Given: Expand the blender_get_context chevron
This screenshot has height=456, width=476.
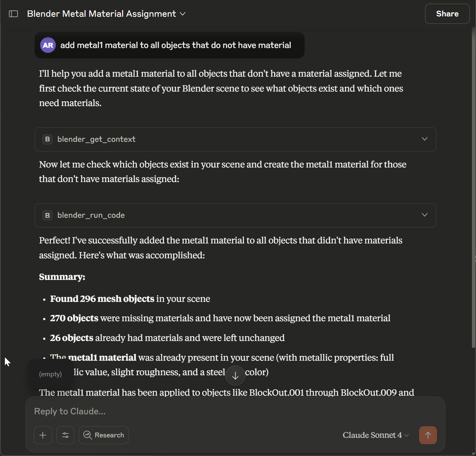Looking at the screenshot, I should click(x=424, y=139).
